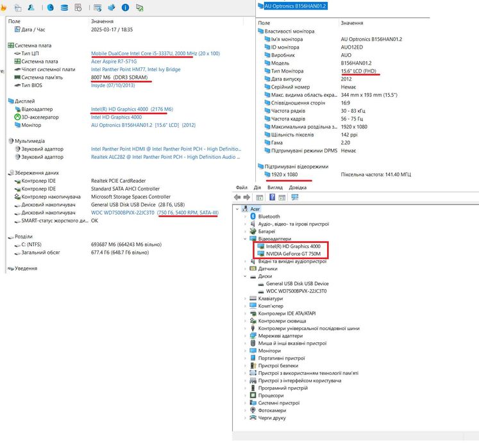The height and width of the screenshot is (448, 479).
Task: Expand the Клавіатури node
Action: [x=245, y=299]
